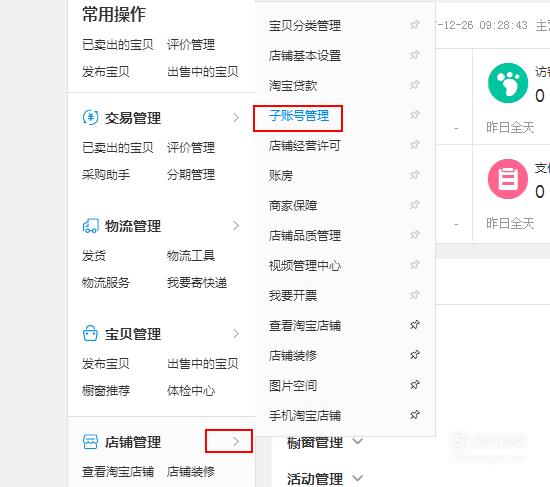Pin 子账号管理 using its pushpin icon
The image size is (550, 487).
[415, 115]
